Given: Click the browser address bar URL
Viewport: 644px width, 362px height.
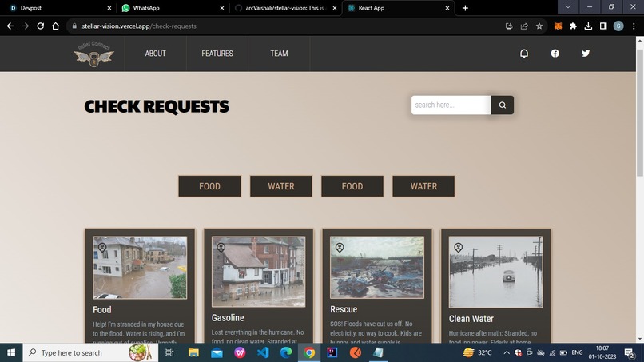Looking at the screenshot, I should point(139,26).
